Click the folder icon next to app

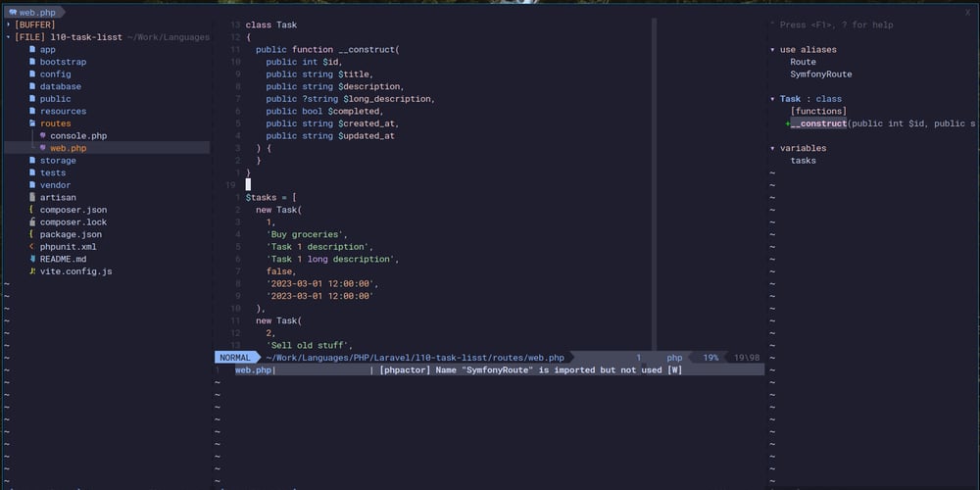point(32,49)
